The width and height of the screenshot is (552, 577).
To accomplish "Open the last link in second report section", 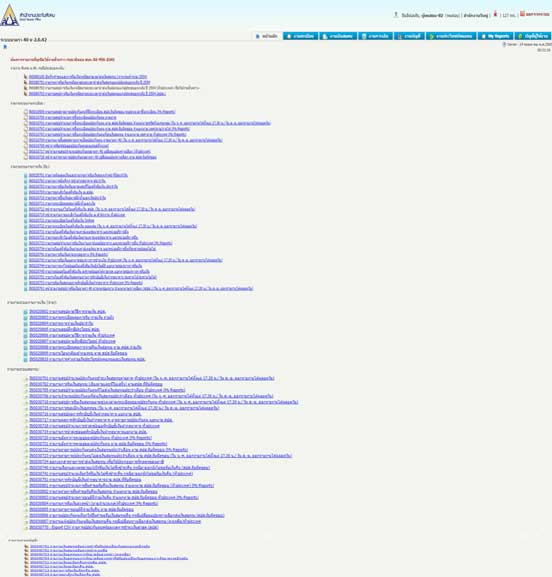I will 93,157.
